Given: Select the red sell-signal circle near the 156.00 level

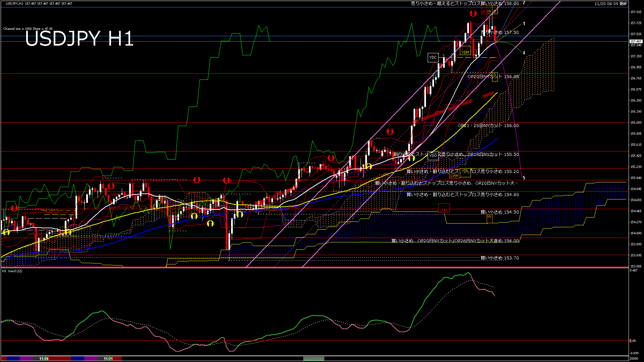Looking at the screenshot, I should pos(389,132).
